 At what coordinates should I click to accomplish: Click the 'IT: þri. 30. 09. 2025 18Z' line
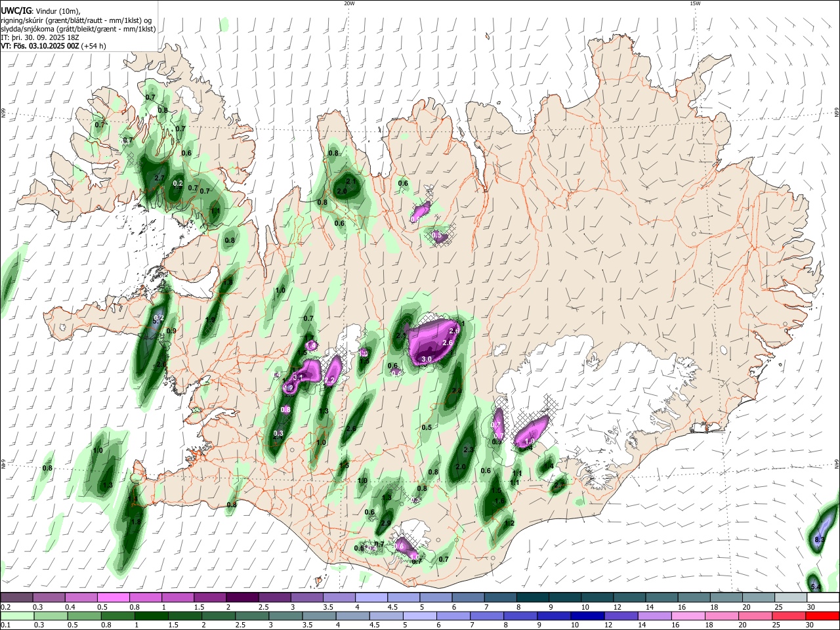[40, 37]
